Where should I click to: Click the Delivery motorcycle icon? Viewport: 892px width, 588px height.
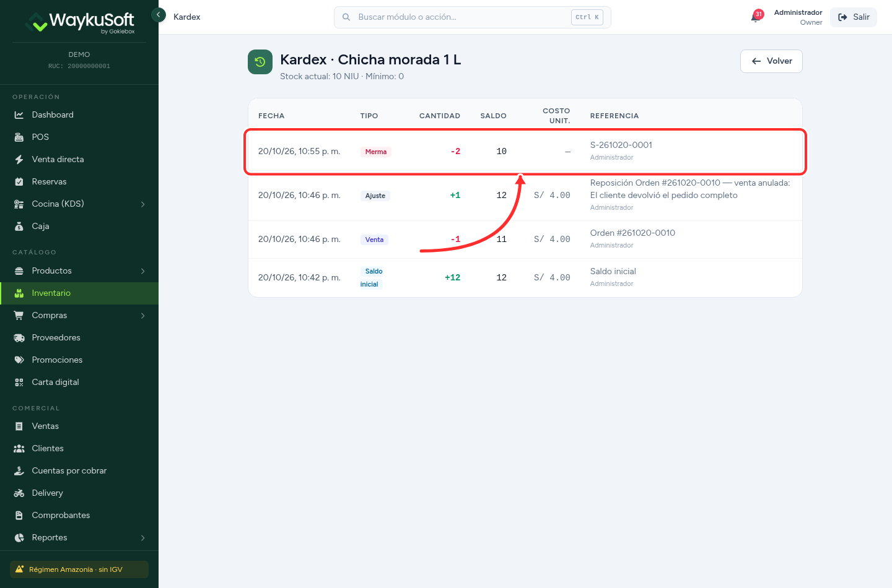pos(19,493)
